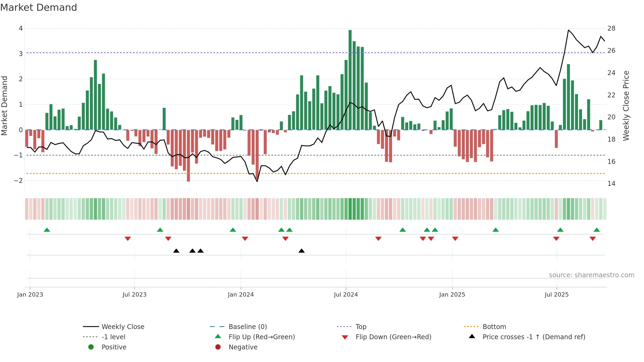Toggle the Baseline (0) legend entry
The image size is (644, 362).
(x=238, y=327)
